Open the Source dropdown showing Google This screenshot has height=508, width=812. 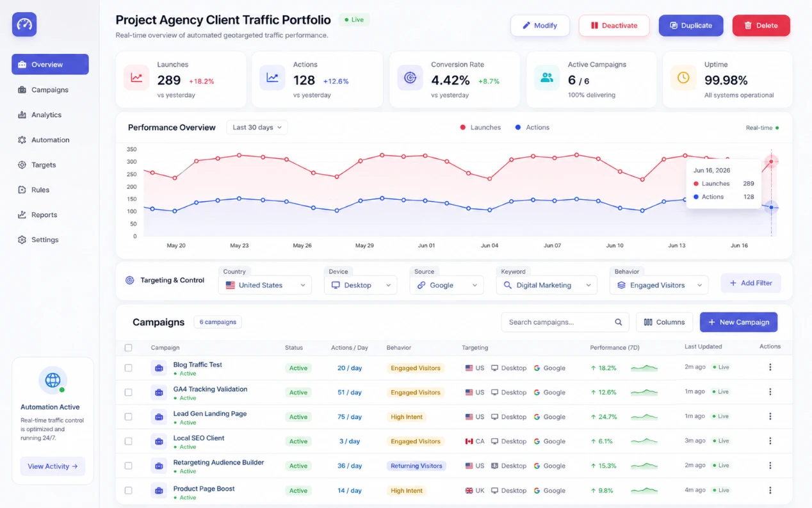(446, 285)
